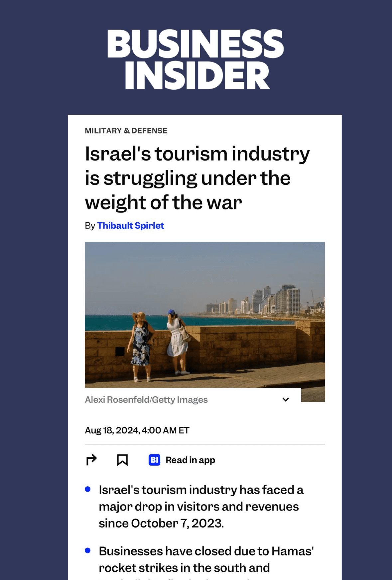Screen dimensions: 392x580
Task: Click the article headline about Israel's tourism
Action: [x=197, y=178]
